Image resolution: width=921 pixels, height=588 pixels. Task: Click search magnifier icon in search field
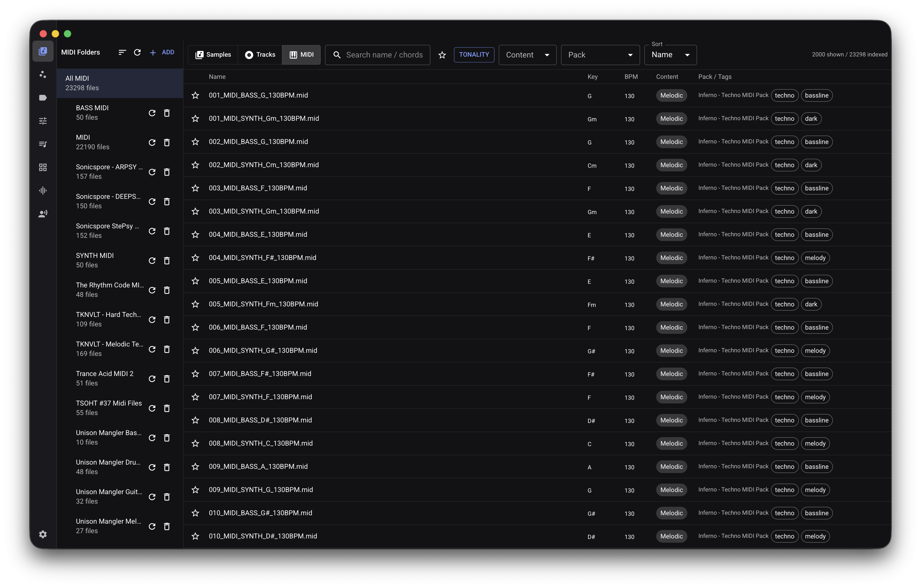337,55
